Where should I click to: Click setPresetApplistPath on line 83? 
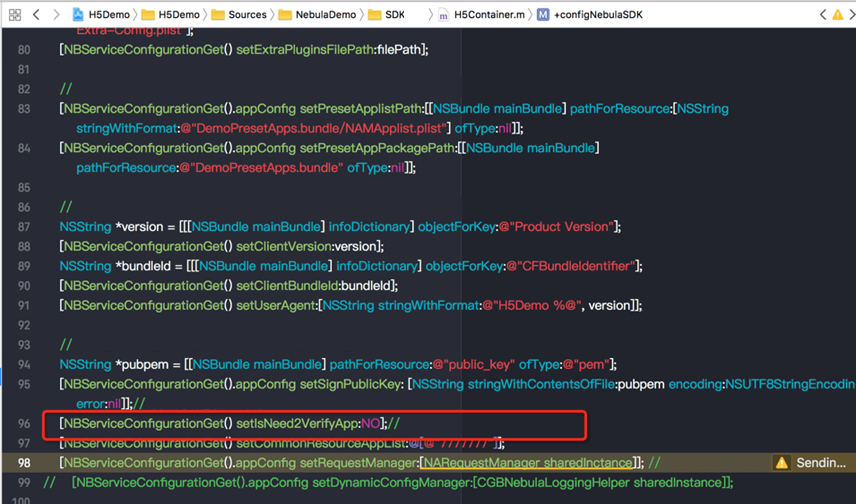(361, 109)
